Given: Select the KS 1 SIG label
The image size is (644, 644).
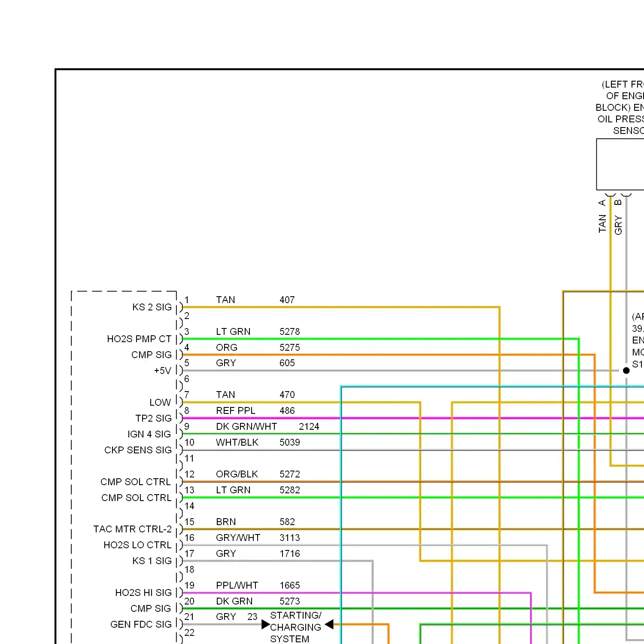Looking at the screenshot, I should pos(152,561).
